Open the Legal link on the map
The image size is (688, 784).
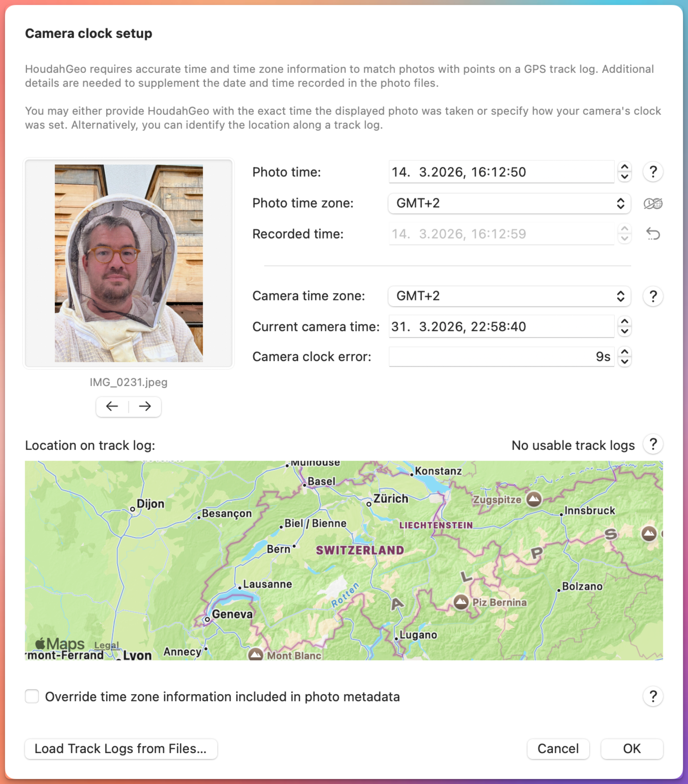pyautogui.click(x=106, y=645)
